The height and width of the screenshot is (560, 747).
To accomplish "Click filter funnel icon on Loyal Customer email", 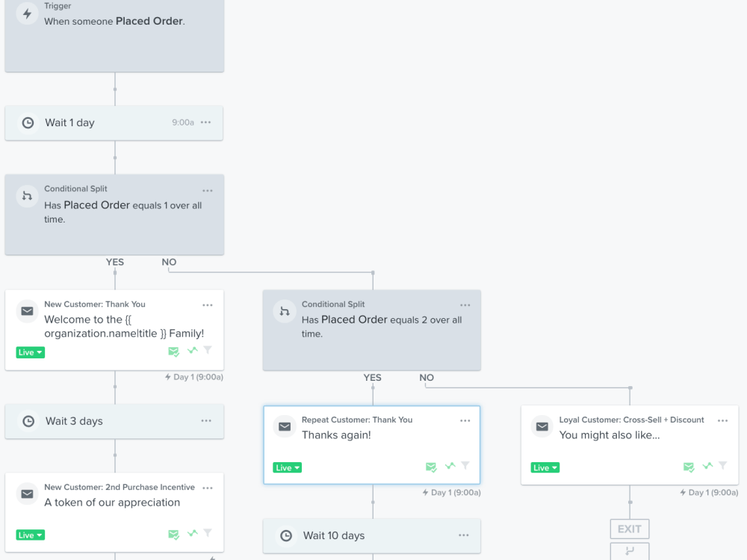I will [723, 465].
